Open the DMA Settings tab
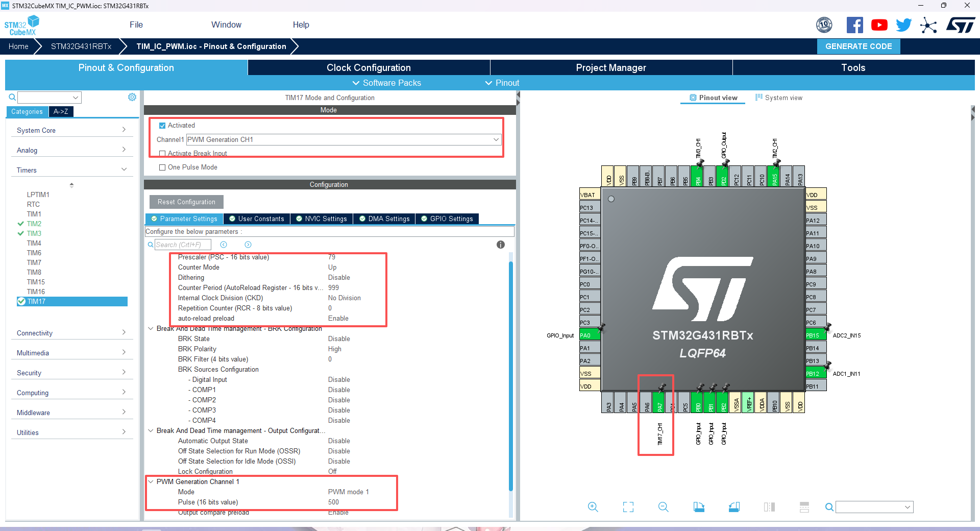Viewport: 980px width, 531px height. click(x=384, y=219)
